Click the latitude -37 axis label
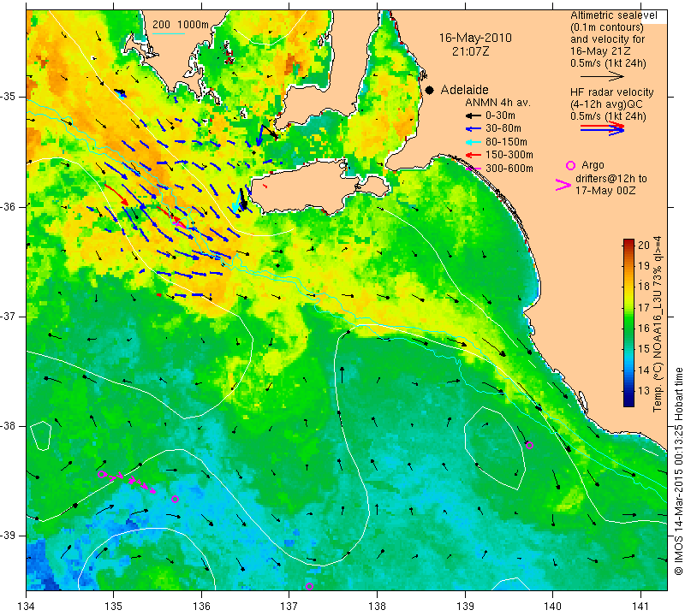The height and width of the screenshot is (616, 685). pyautogui.click(x=9, y=316)
